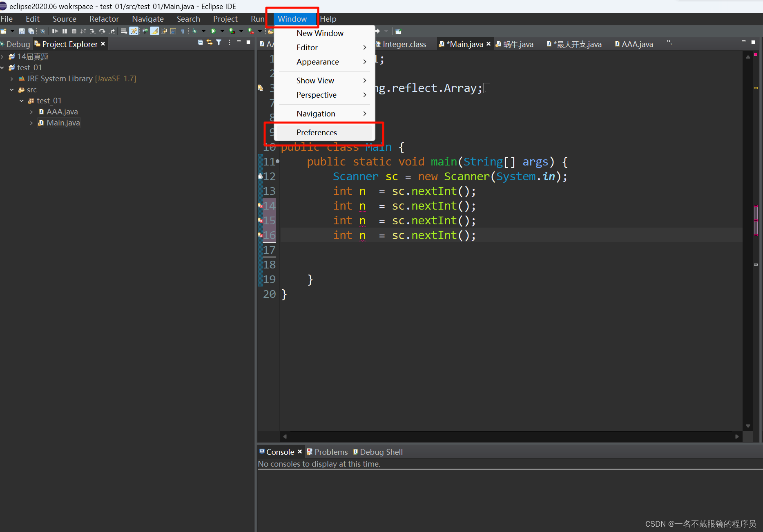
Task: Open the Help menu
Action: [328, 19]
